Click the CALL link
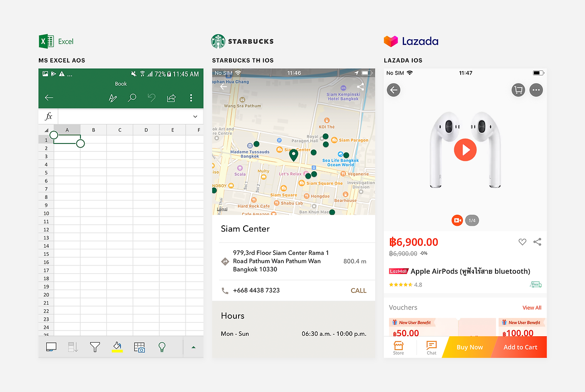 (x=358, y=291)
